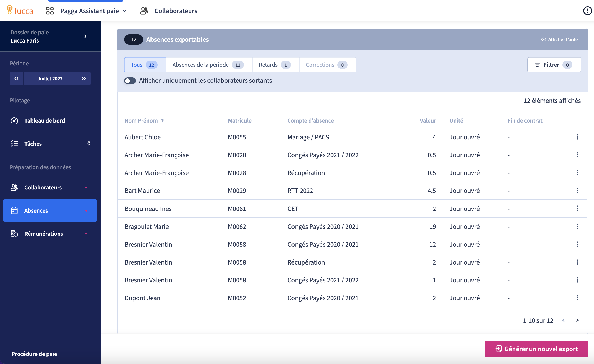Click the name Bouquineau Ines
The width and height of the screenshot is (594, 364).
tap(148, 209)
